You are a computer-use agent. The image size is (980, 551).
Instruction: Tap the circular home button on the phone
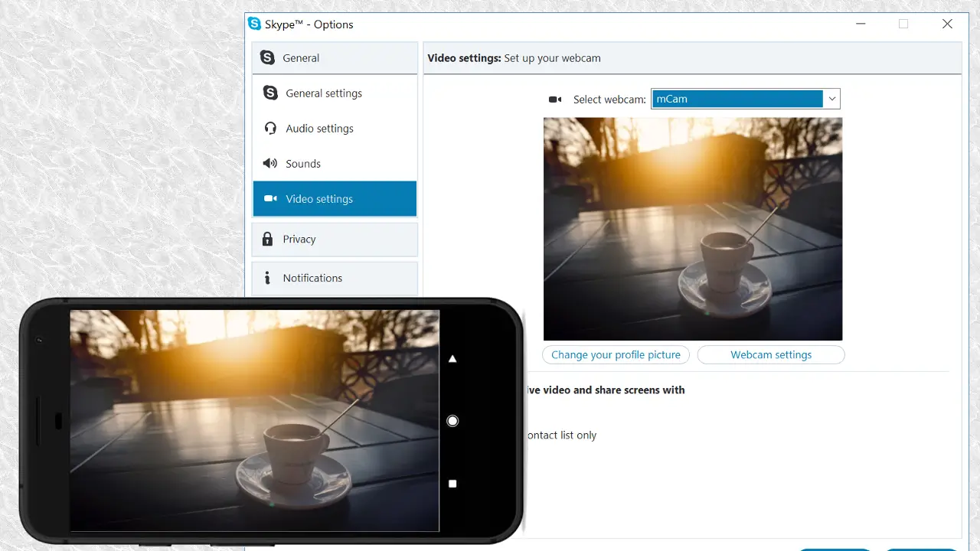click(452, 420)
